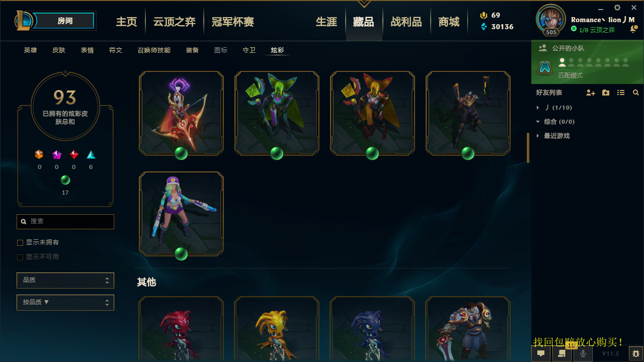This screenshot has height=362, width=644.
Task: Go to the 商城 store
Action: (x=449, y=22)
